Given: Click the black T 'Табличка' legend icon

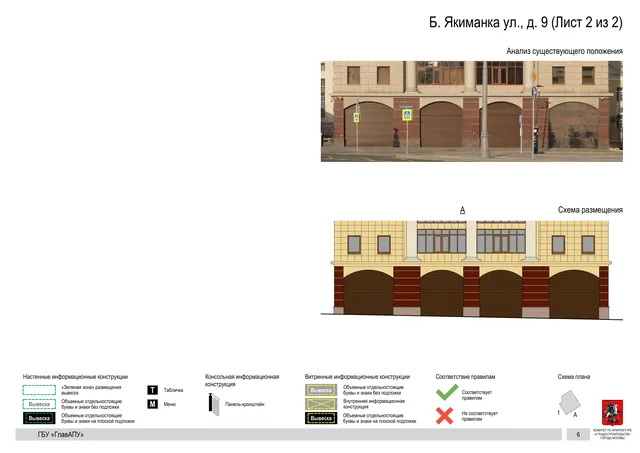Looking at the screenshot, I should click(152, 390).
